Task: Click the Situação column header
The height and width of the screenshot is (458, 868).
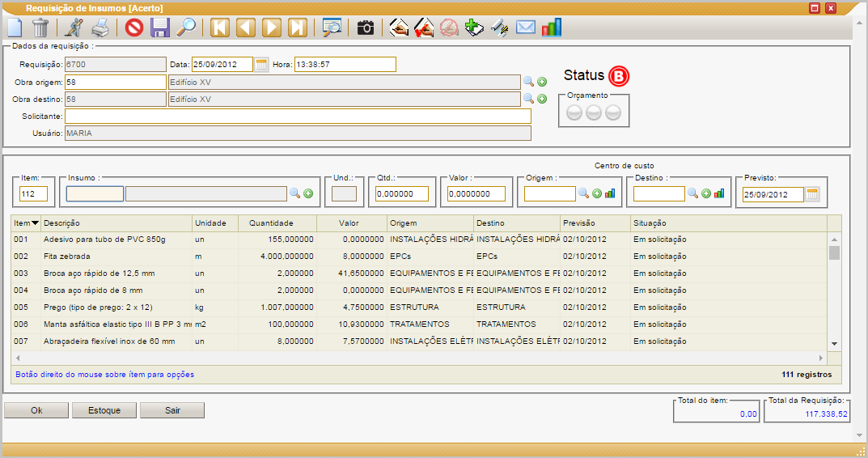Action: click(x=729, y=223)
